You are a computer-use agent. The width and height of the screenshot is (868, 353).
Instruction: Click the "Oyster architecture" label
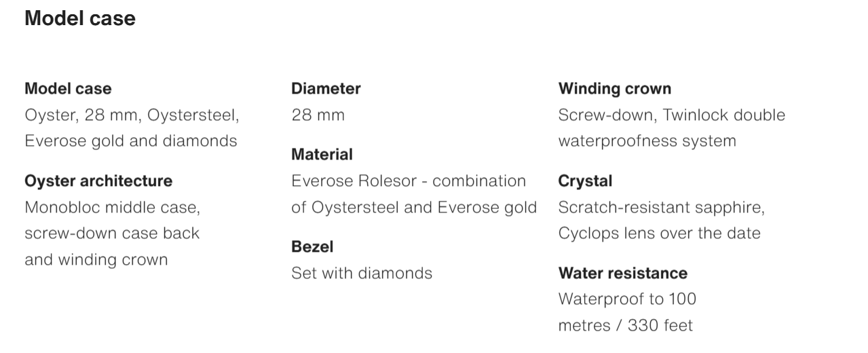coord(98,181)
